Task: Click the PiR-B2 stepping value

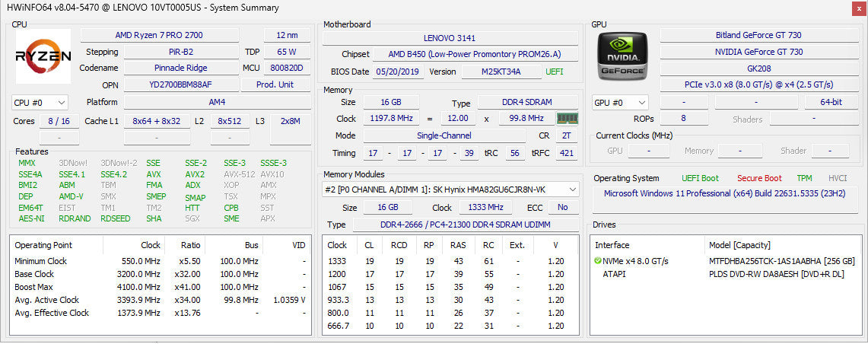Action: [x=181, y=52]
